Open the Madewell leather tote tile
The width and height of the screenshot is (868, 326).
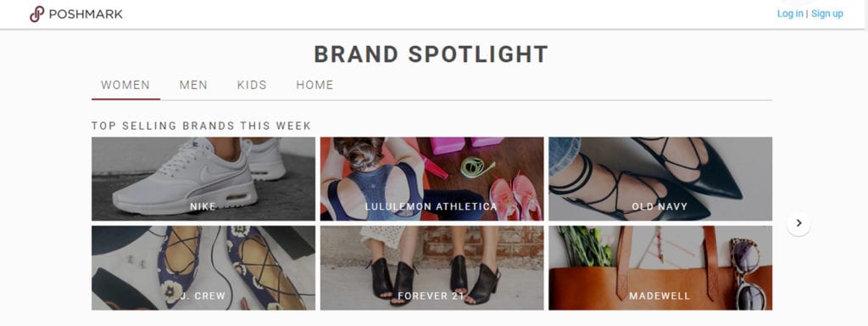(x=660, y=267)
